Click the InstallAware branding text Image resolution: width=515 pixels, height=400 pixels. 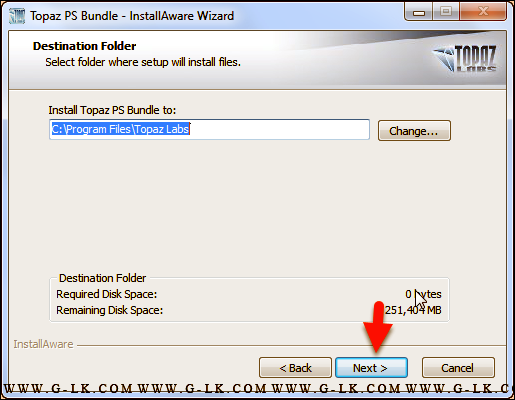pos(43,344)
